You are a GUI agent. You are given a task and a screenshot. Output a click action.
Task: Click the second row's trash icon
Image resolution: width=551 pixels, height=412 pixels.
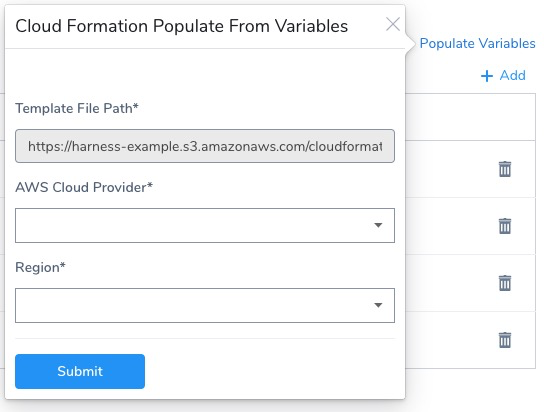tap(505, 226)
